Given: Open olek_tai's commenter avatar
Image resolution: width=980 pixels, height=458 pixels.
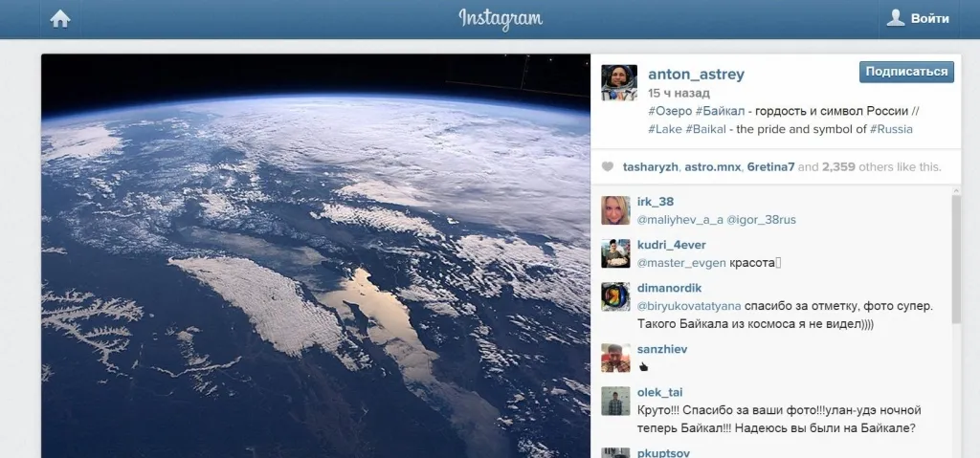Looking at the screenshot, I should 615,402.
